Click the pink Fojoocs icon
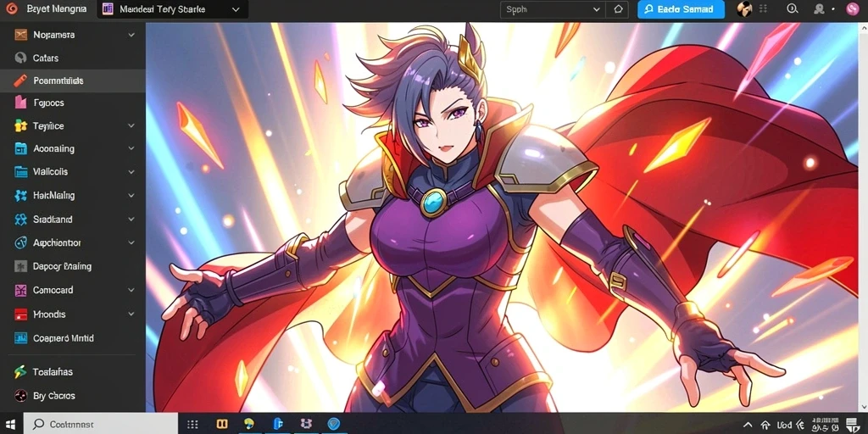The image size is (868, 434). pyautogui.click(x=21, y=103)
